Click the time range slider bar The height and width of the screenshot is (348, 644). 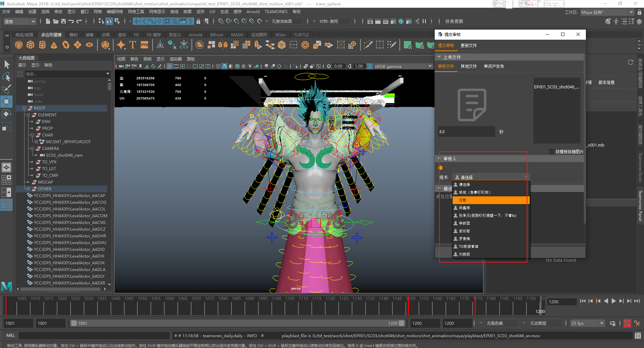click(x=237, y=323)
